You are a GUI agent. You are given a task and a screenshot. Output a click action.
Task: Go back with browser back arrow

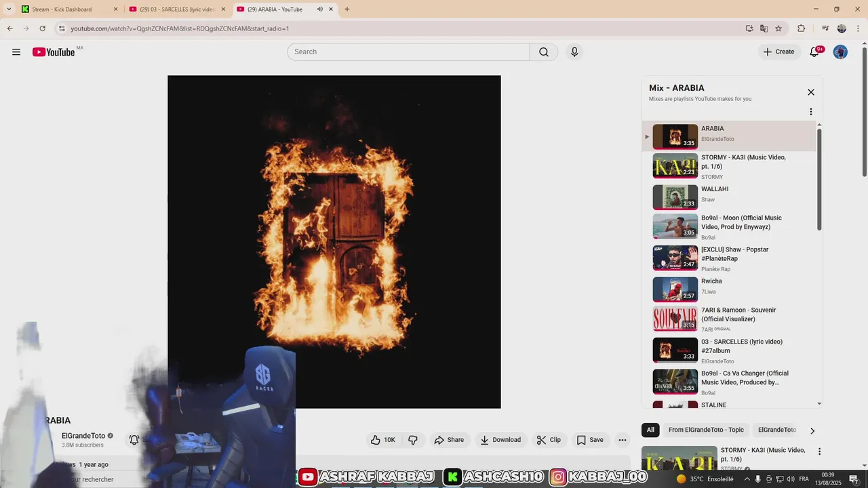(x=9, y=28)
